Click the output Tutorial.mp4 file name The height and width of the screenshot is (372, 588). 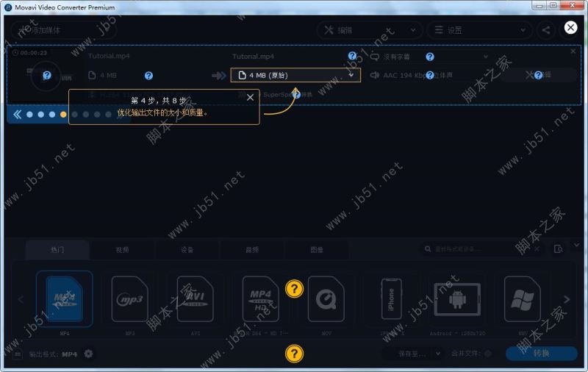[253, 57]
